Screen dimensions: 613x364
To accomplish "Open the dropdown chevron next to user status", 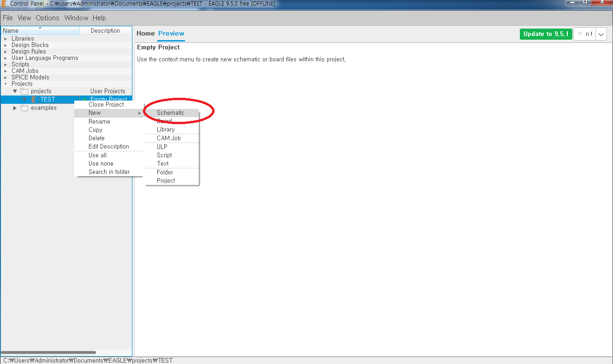I will tap(601, 34).
